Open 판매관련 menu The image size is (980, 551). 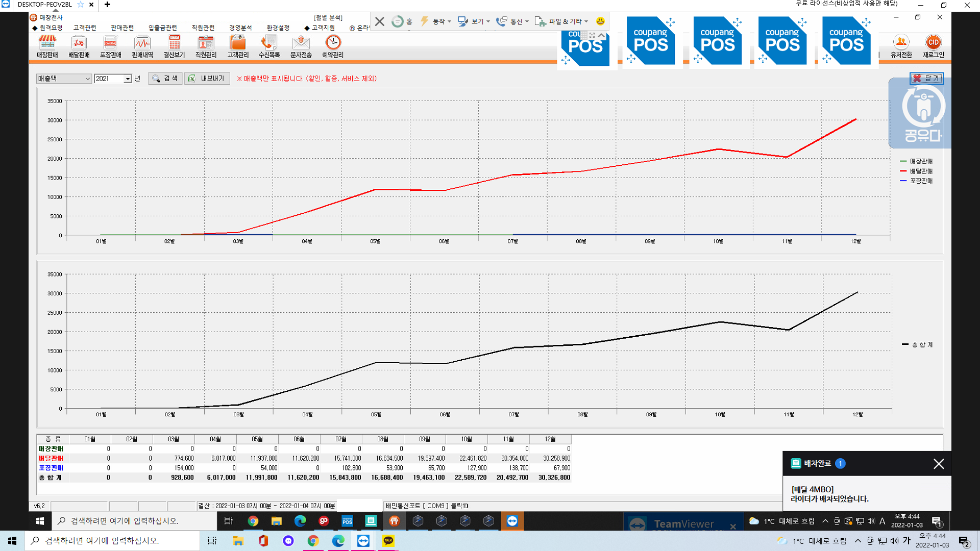(122, 28)
